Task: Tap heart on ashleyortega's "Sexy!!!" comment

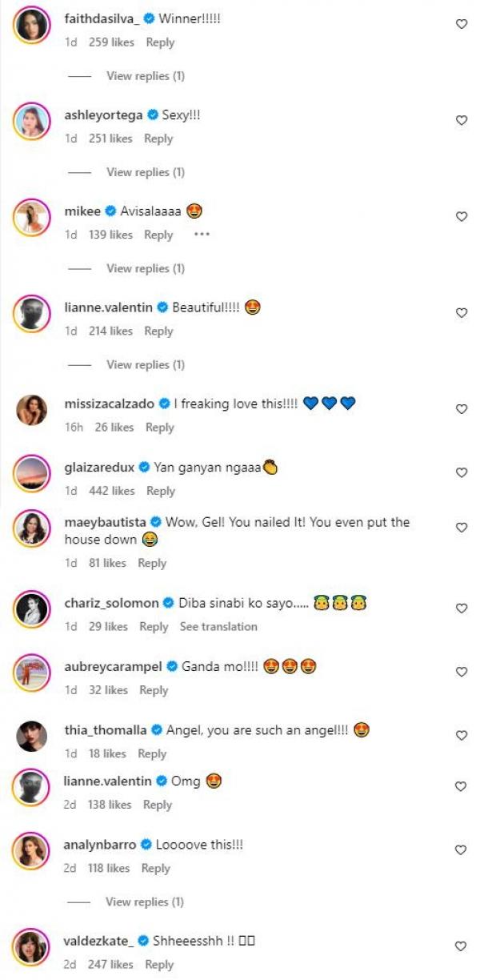Action: coord(461,121)
